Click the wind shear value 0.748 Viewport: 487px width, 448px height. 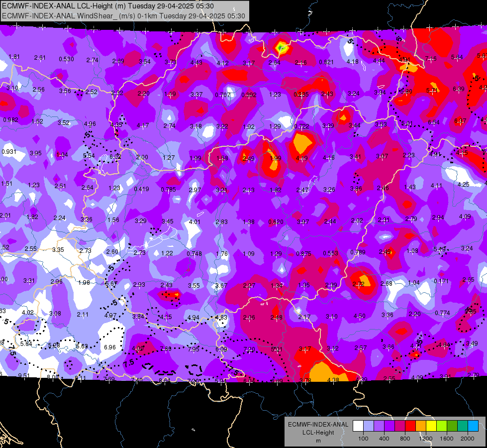click(x=194, y=254)
